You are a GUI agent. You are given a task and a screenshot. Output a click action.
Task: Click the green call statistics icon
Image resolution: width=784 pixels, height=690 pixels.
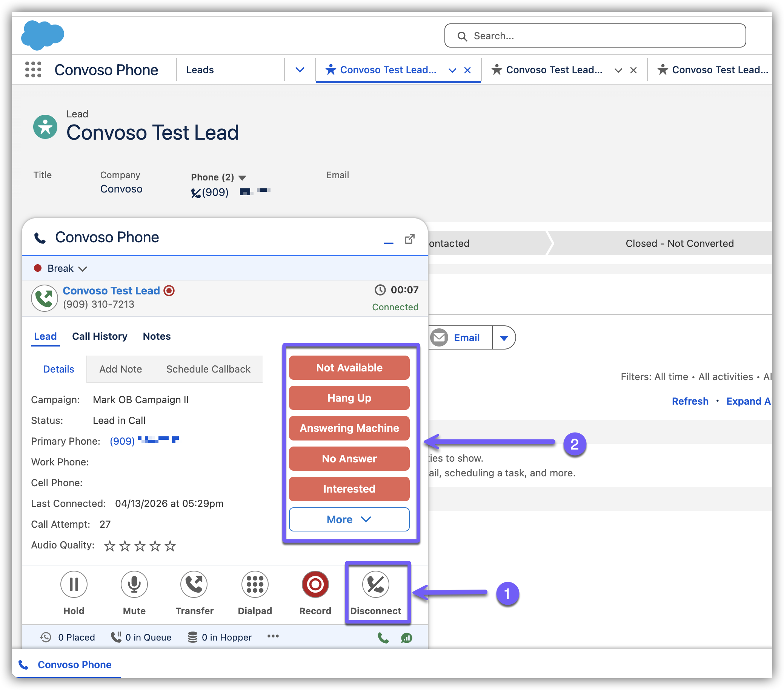406,638
